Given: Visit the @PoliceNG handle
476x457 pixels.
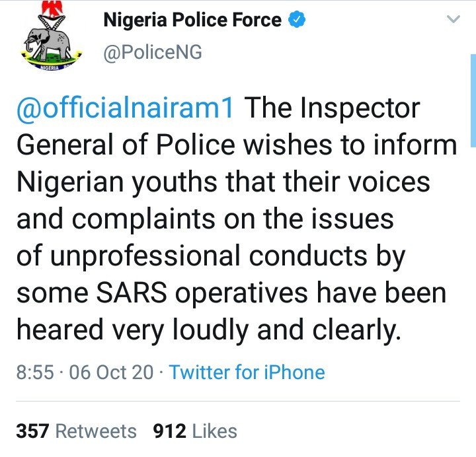Looking at the screenshot, I should (153, 53).
